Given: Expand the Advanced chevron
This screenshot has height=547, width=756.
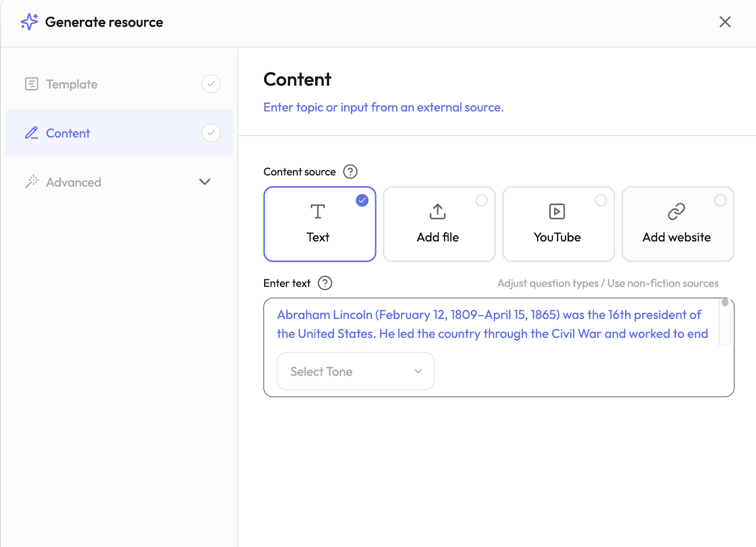Looking at the screenshot, I should [205, 182].
